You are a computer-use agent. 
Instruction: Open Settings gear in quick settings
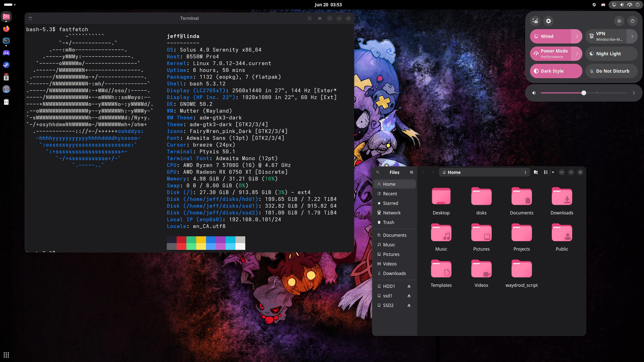click(548, 21)
